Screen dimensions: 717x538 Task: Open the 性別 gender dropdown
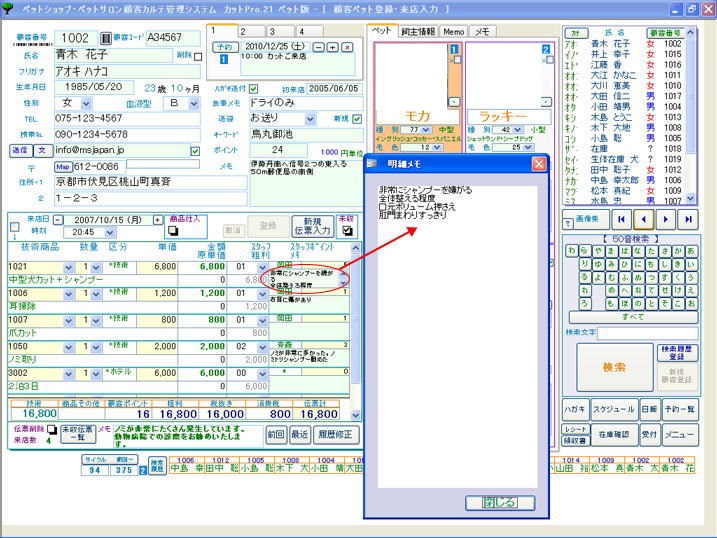(86, 104)
